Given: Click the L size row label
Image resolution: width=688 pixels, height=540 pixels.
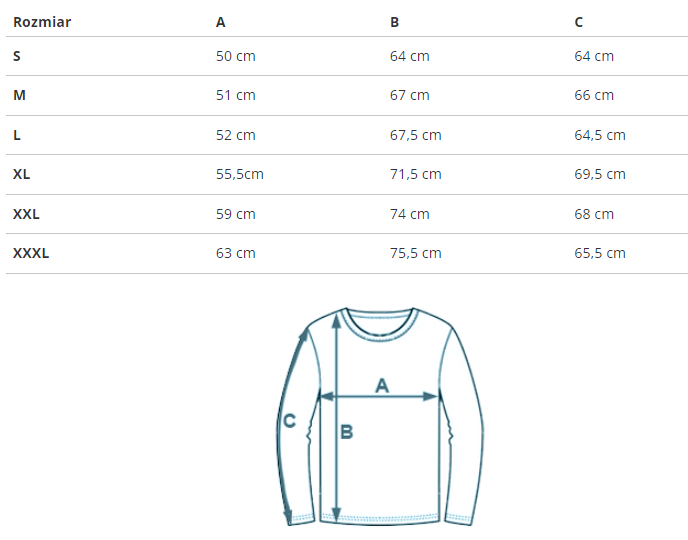Looking at the screenshot, I should coord(17,135).
